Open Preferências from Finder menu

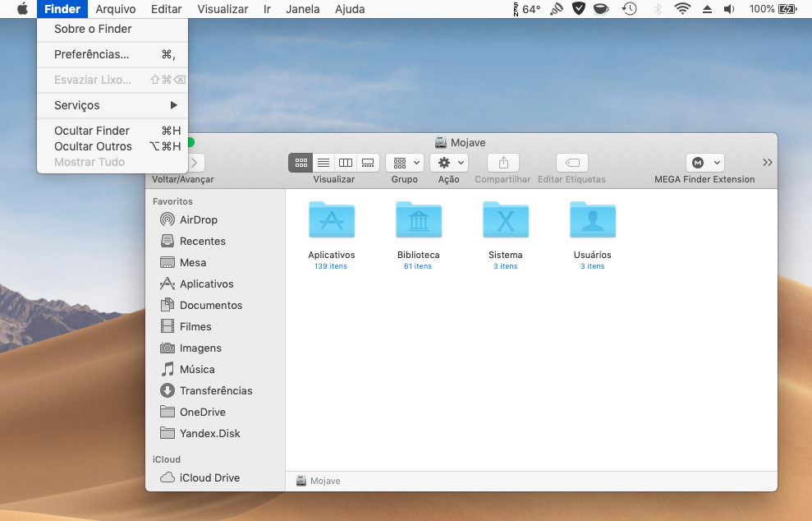click(112, 54)
